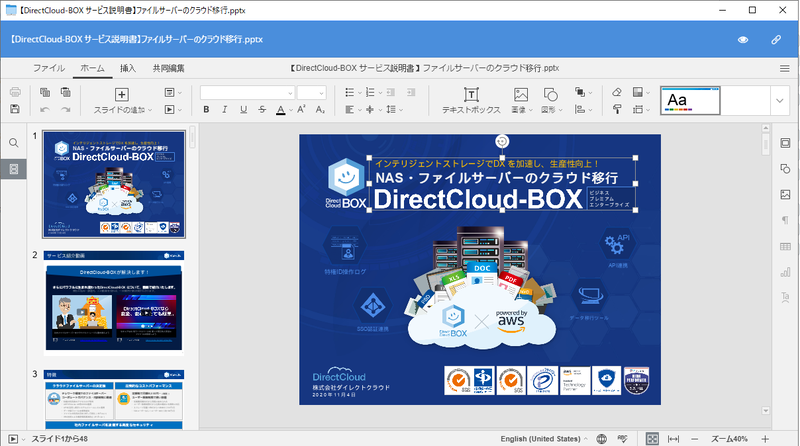Click the print icon in toolbar
800x446 pixels.
15,92
